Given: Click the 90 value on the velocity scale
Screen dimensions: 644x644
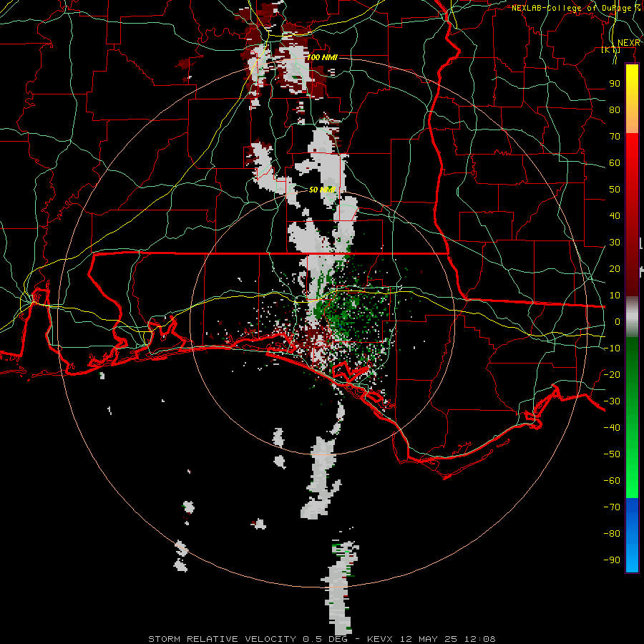Looking at the screenshot, I should coord(615,84).
